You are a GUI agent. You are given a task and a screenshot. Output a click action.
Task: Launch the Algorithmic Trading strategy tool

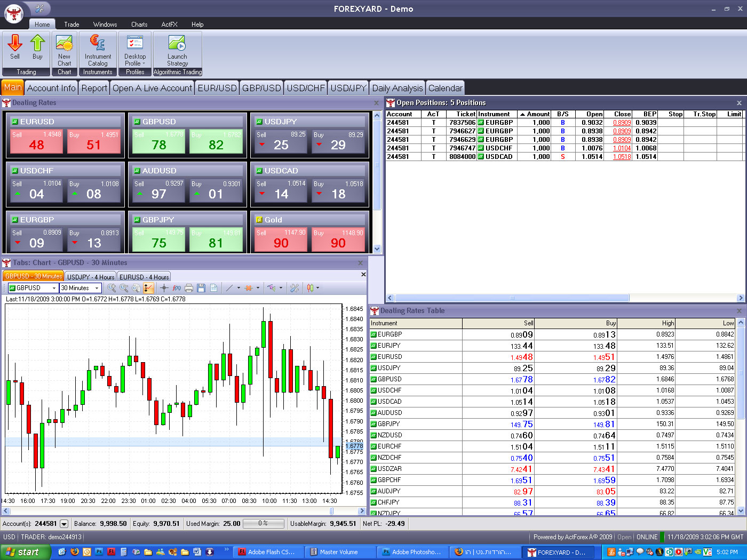(177, 51)
